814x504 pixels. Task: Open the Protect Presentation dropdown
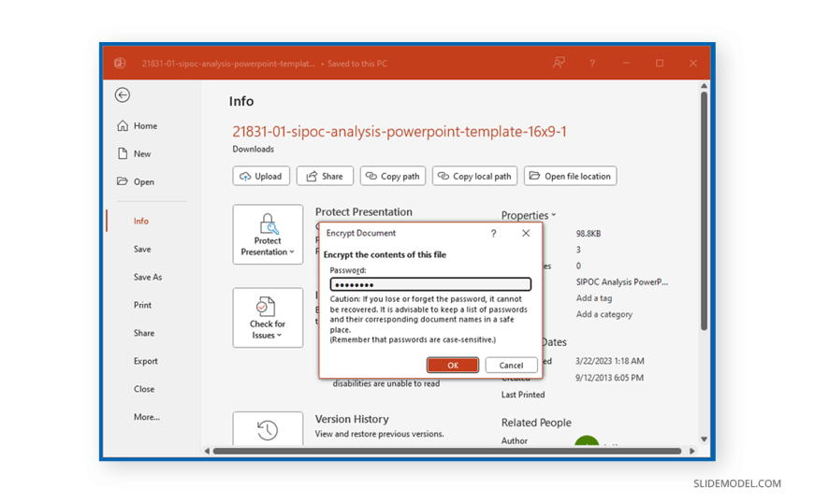click(x=268, y=234)
